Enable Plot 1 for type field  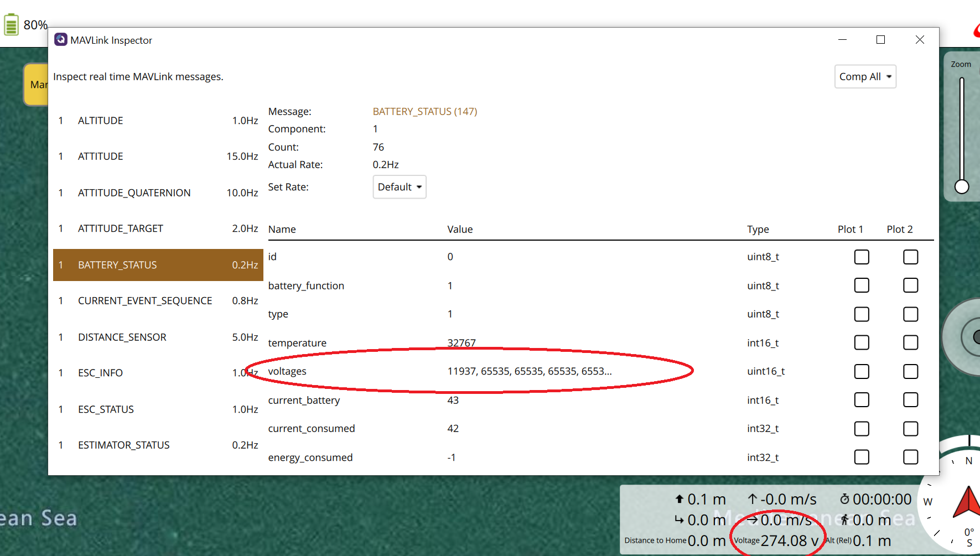862,314
